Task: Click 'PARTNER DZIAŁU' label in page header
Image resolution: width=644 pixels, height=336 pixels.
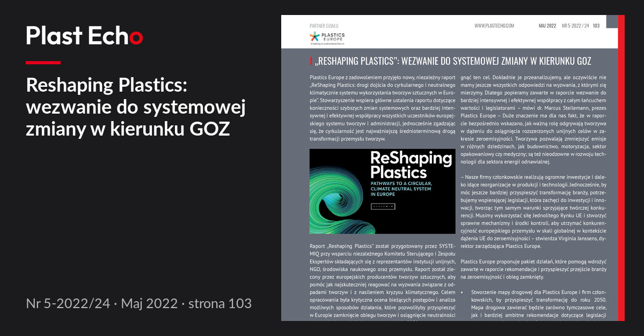Action: point(324,26)
